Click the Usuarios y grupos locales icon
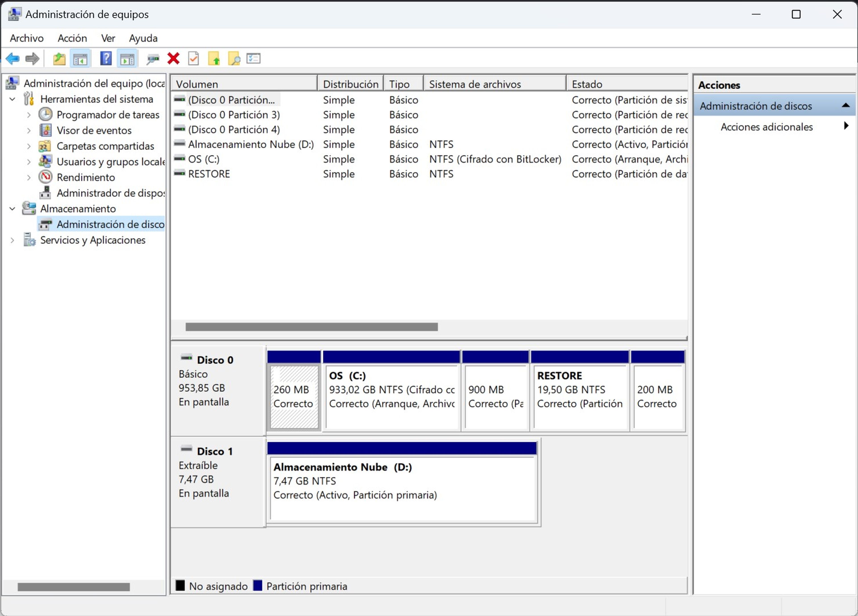Screen dimensions: 858x616 [45, 161]
